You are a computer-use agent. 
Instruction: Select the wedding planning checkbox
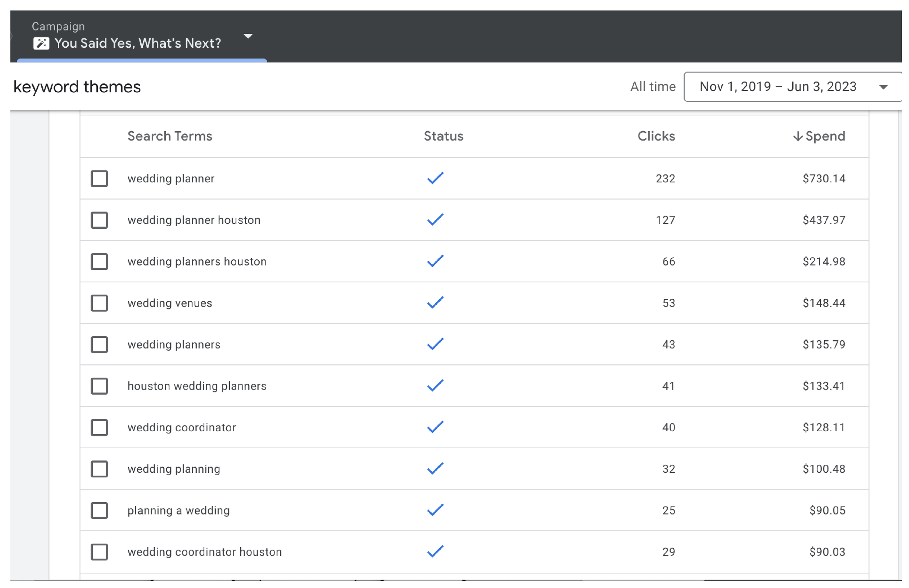(99, 469)
